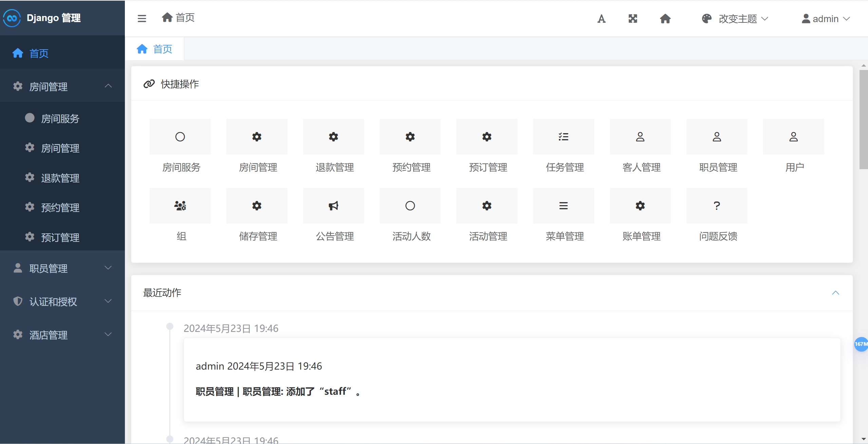The image size is (868, 444).
Task: Open the 用户 quick link label
Action: (795, 167)
